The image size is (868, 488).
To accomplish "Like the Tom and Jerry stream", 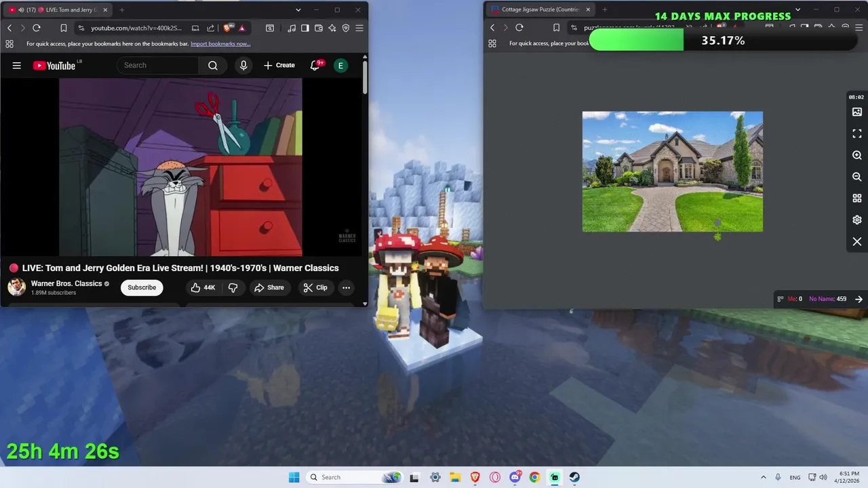I will coord(203,287).
